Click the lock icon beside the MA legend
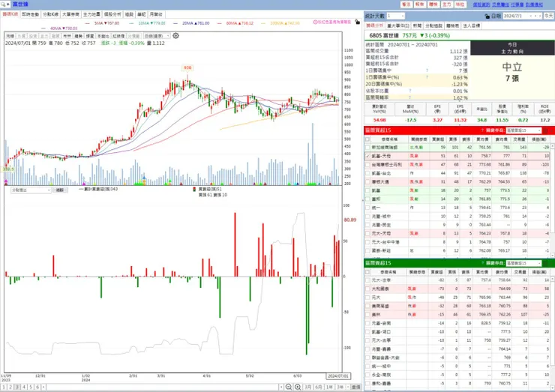 358,22
